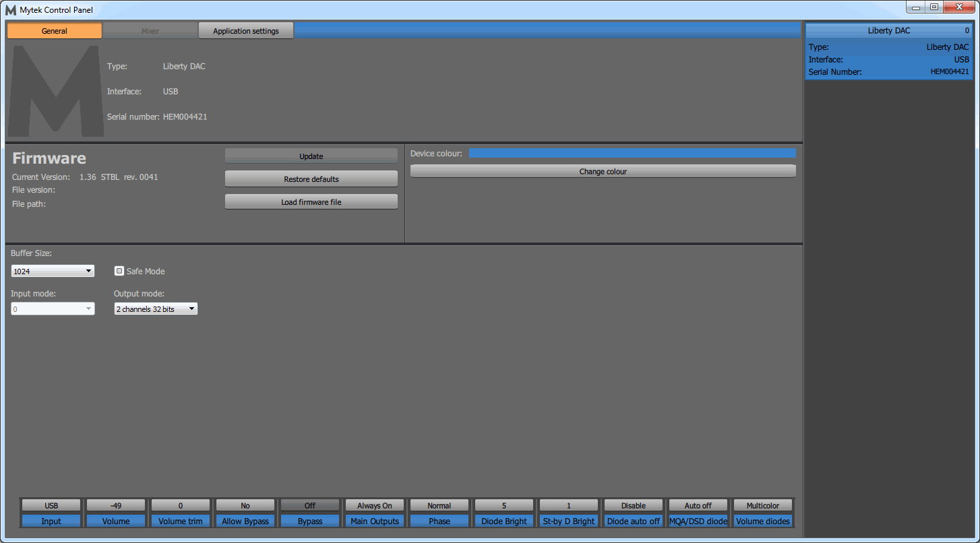Viewport: 980px width, 543px height.
Task: Click the Serial Number row in sidebar
Action: [x=889, y=71]
